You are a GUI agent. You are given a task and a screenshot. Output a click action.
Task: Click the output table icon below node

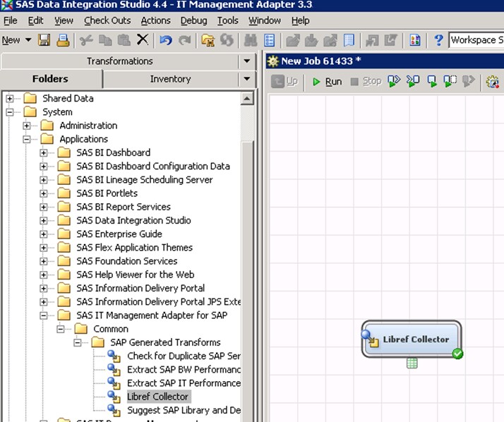(412, 363)
